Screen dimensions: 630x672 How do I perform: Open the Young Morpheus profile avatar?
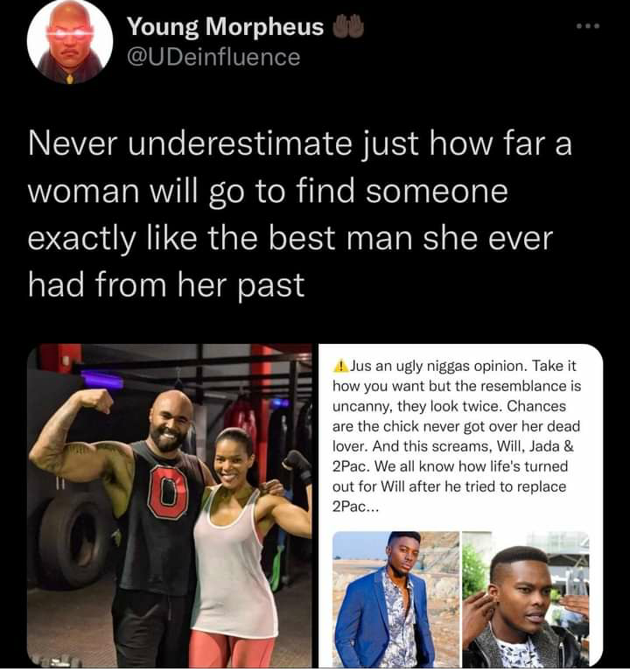[x=70, y=42]
